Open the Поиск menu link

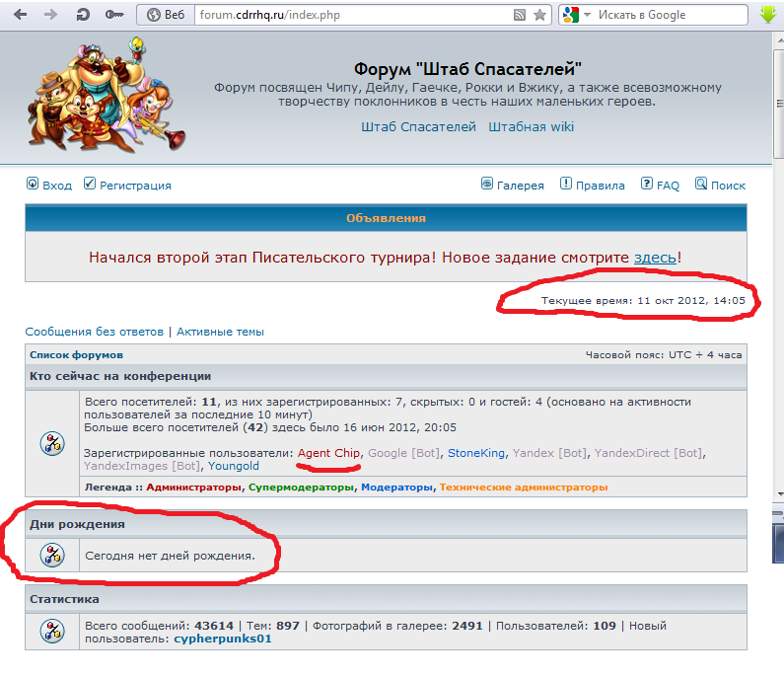point(728,186)
